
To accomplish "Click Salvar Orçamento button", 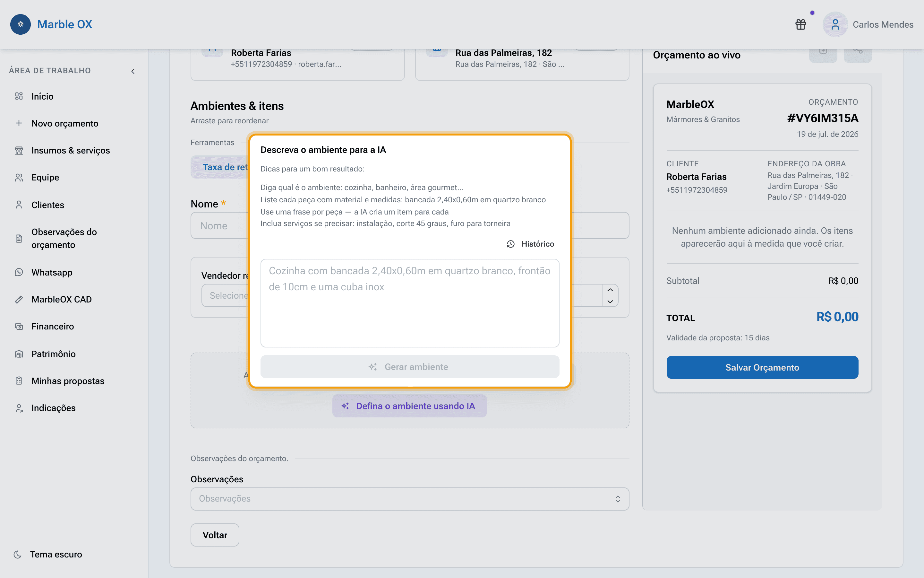I will 762,367.
